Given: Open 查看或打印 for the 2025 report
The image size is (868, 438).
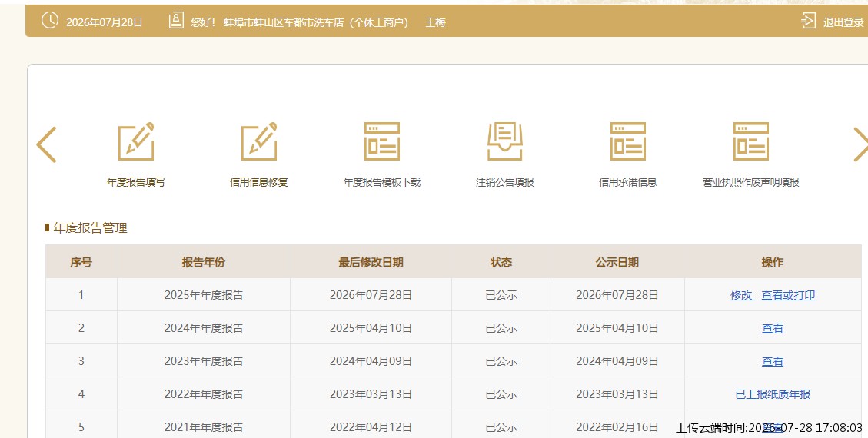Looking at the screenshot, I should [x=788, y=295].
